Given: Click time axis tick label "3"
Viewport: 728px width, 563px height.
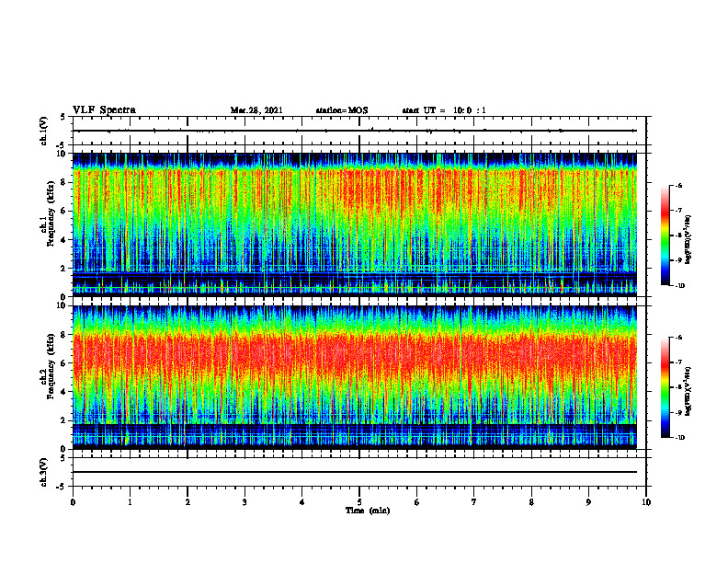Looking at the screenshot, I should (245, 502).
